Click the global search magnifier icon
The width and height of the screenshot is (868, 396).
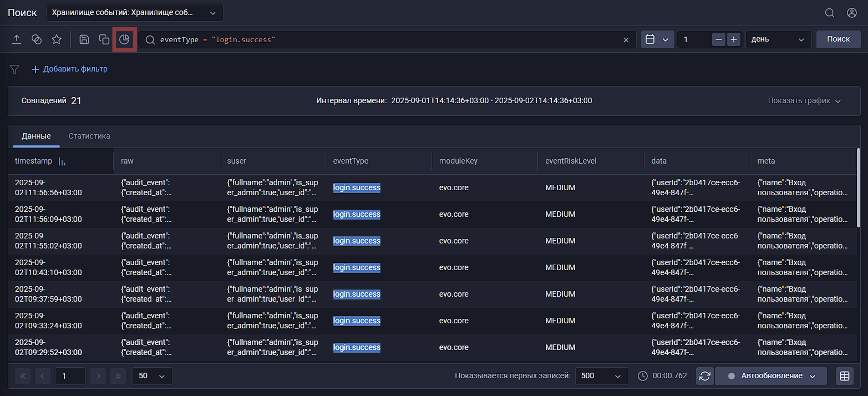click(x=830, y=13)
